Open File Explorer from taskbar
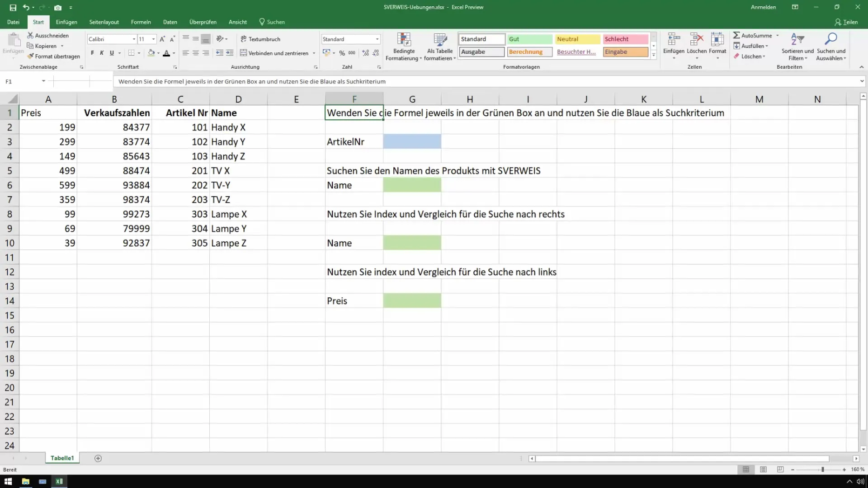 tap(25, 481)
